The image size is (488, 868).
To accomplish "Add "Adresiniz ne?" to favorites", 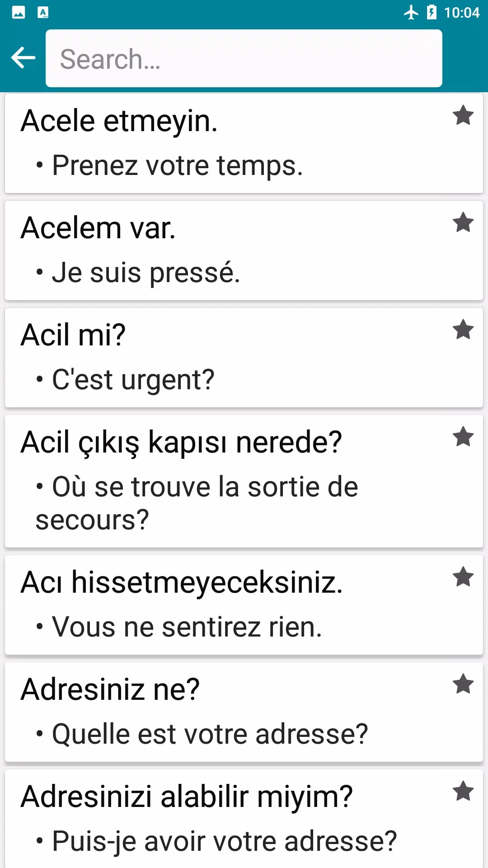I will point(463,684).
